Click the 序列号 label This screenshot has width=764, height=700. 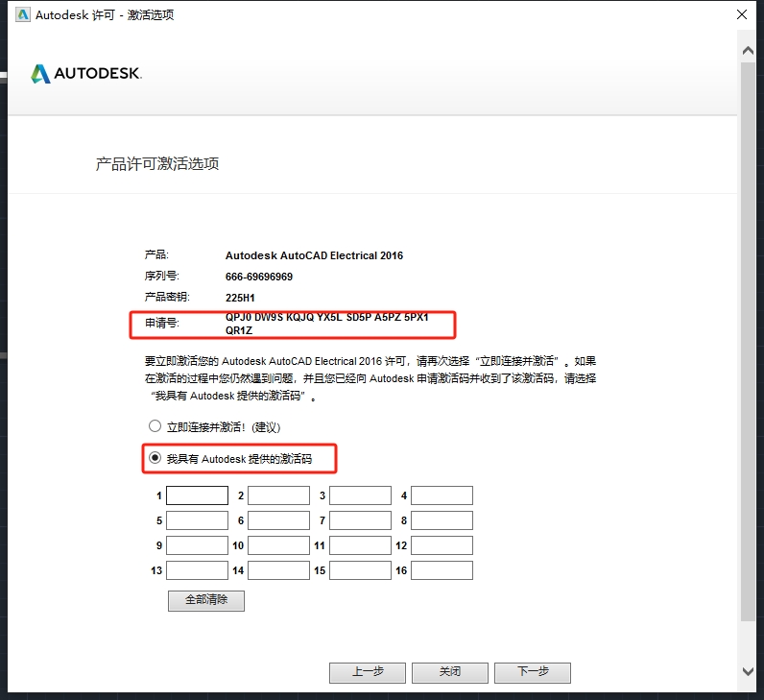pyautogui.click(x=162, y=276)
